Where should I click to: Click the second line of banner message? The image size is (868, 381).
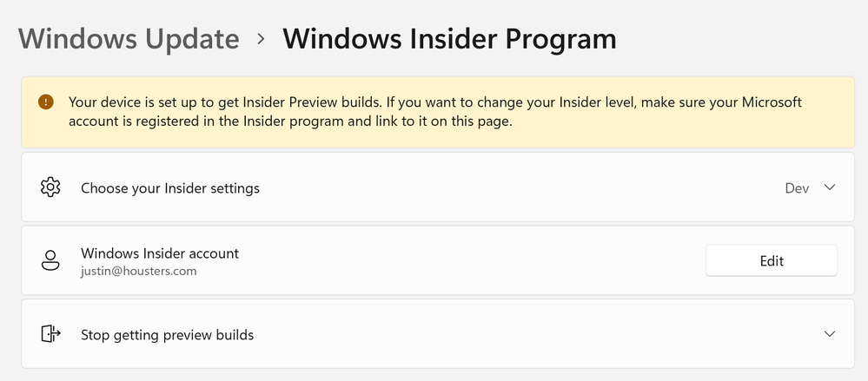click(x=290, y=122)
